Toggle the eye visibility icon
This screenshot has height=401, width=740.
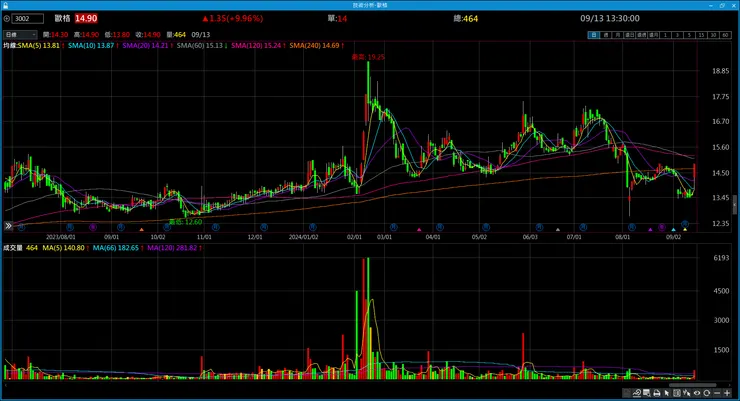(x=697, y=393)
